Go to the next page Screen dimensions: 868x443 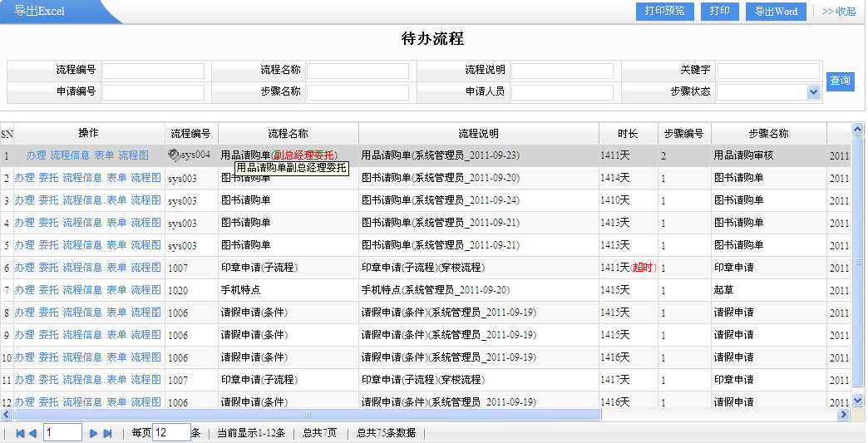tap(94, 433)
